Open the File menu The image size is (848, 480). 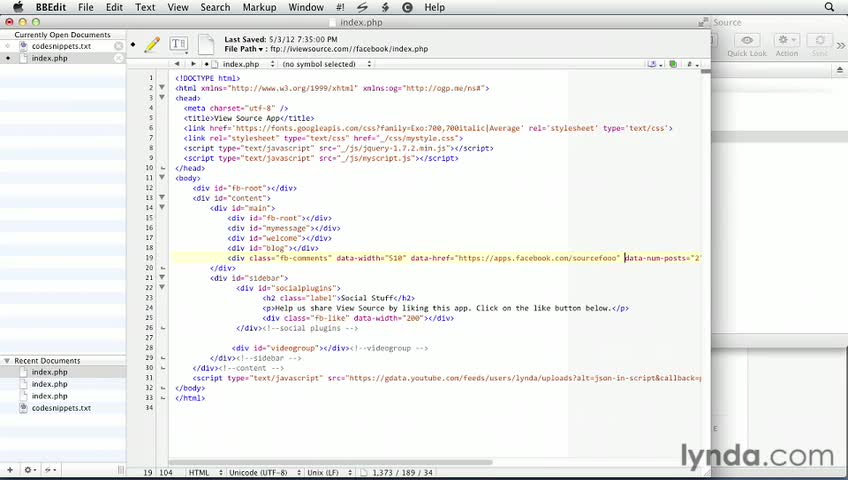(x=85, y=7)
